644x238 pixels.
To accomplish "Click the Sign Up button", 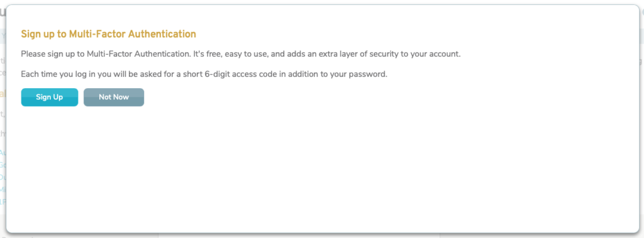I will click(x=49, y=98).
